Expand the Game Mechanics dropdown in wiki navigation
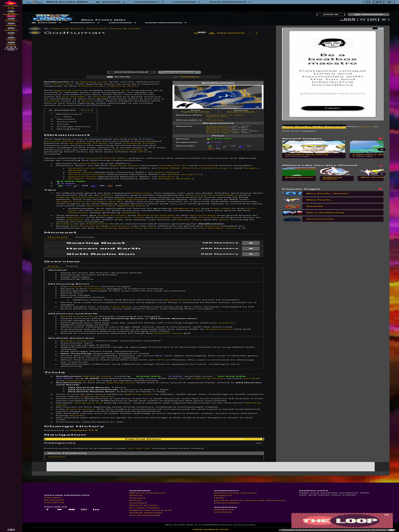399x532 pixels. 166,23
